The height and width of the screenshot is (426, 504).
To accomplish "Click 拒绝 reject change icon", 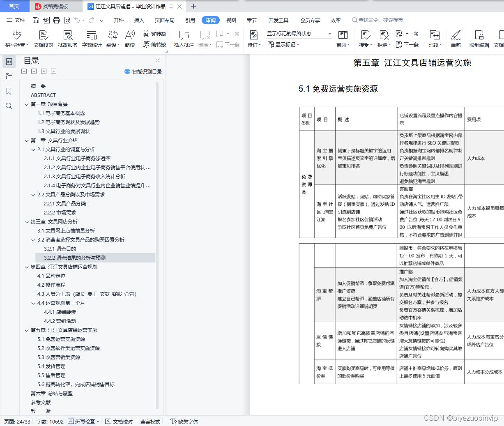I will click(384, 39).
